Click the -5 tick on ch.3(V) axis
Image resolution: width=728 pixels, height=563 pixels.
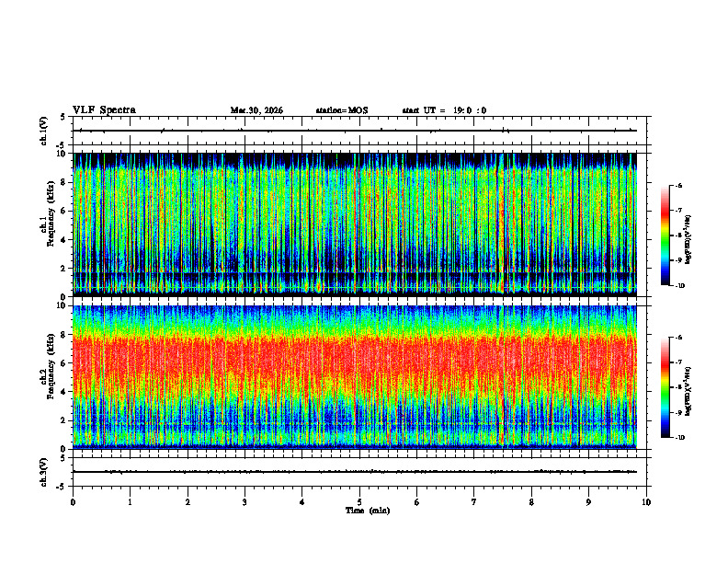[x=63, y=487]
